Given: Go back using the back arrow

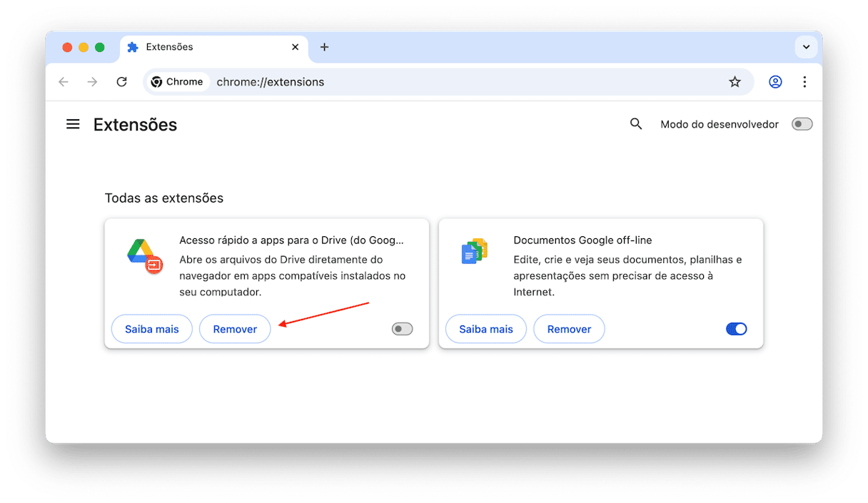Looking at the screenshot, I should (x=64, y=82).
